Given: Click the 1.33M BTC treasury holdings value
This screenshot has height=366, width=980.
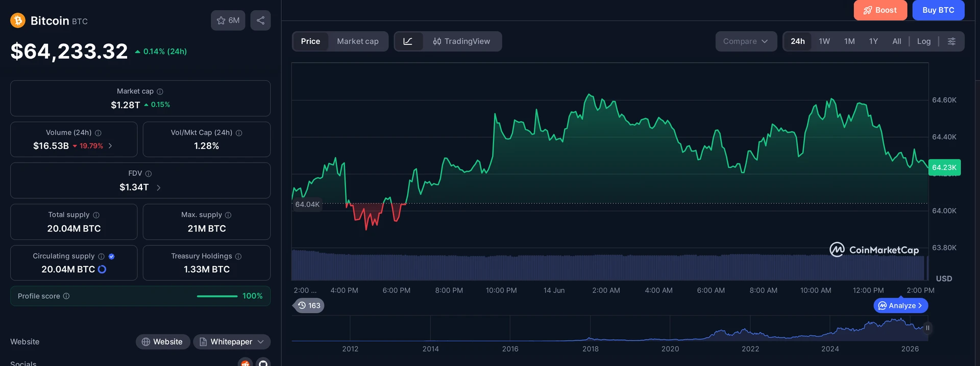Looking at the screenshot, I should (207, 269).
